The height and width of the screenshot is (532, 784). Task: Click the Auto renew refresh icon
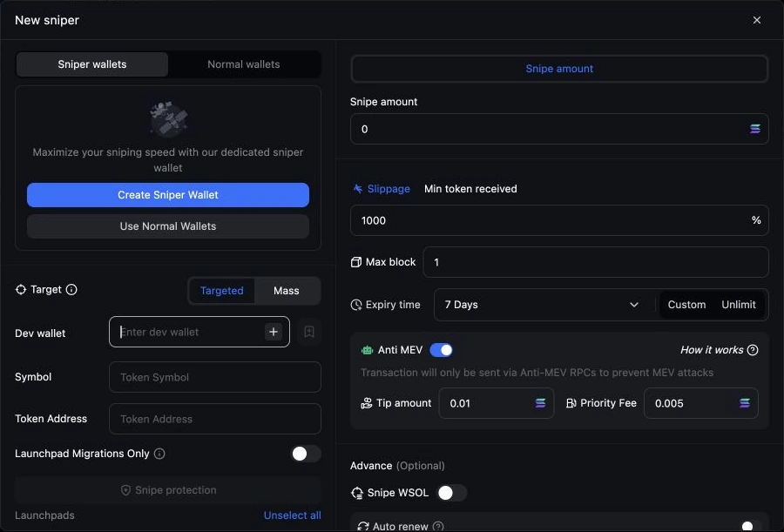coord(363,526)
